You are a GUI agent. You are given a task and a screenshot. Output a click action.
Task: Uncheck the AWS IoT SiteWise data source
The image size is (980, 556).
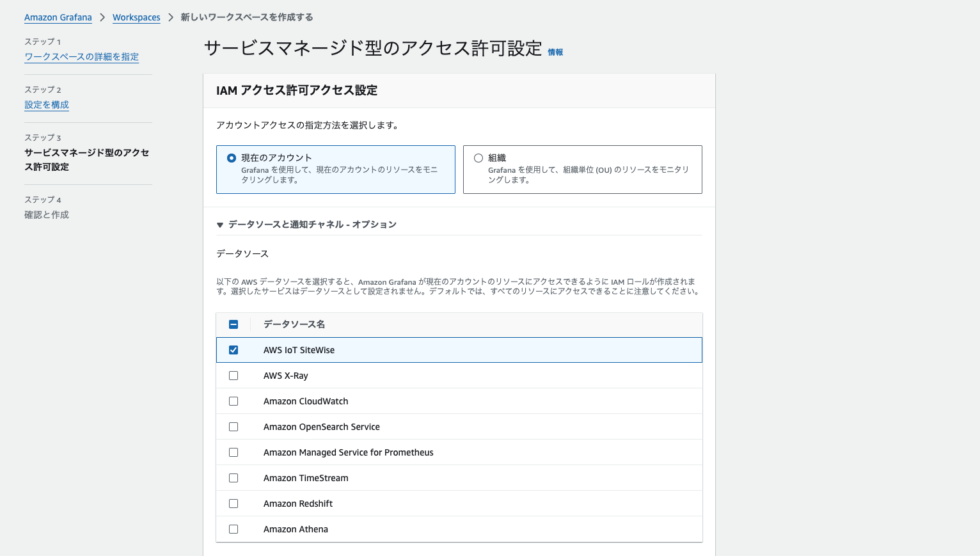[233, 350]
